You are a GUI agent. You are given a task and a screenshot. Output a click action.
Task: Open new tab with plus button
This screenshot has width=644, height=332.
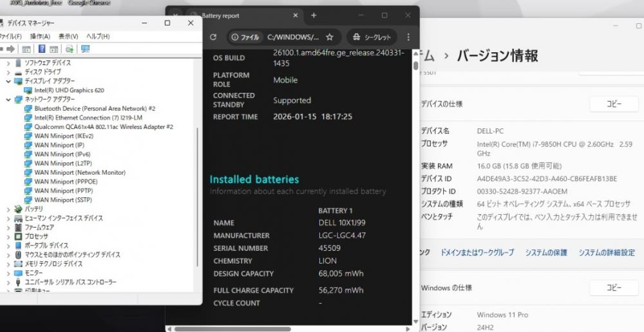coord(314,15)
